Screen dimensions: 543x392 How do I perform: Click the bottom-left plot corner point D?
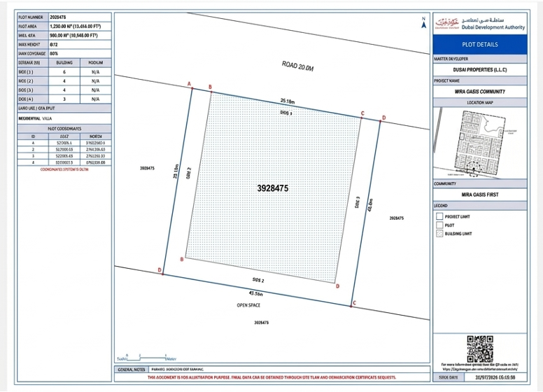[x=163, y=274]
